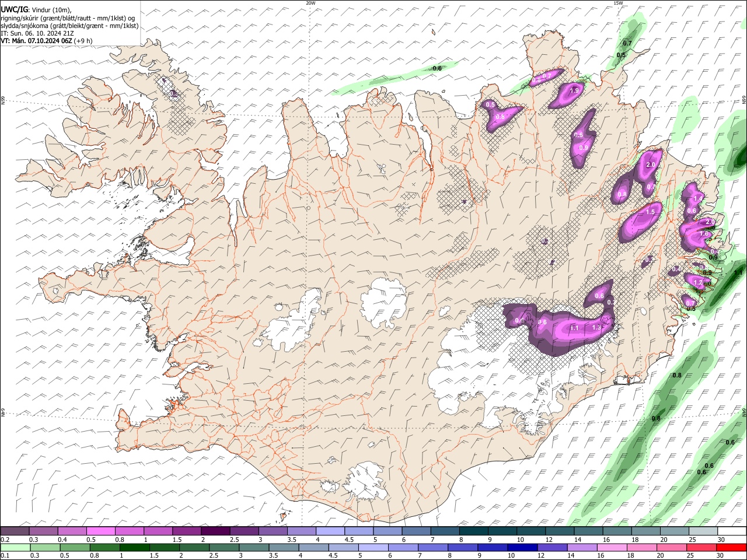
Task: Click dark grayish-purple 0.2 swatch in legend
Action: (x=15, y=531)
